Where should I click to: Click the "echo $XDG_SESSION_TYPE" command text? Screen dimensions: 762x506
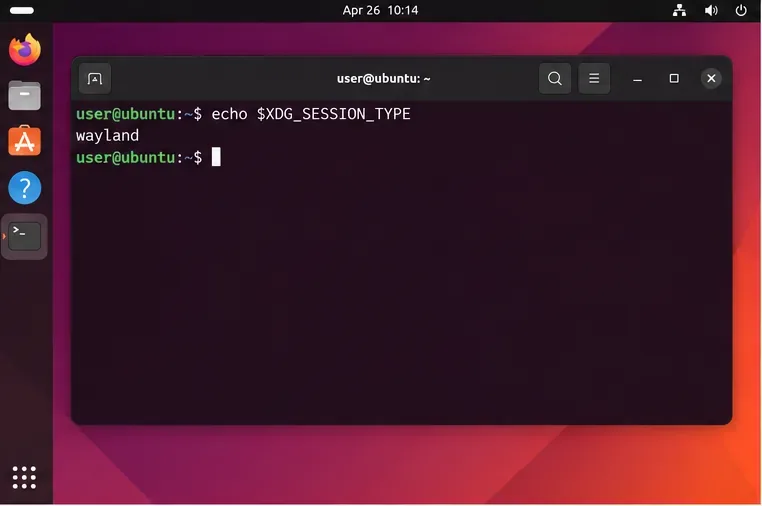[x=311, y=114]
